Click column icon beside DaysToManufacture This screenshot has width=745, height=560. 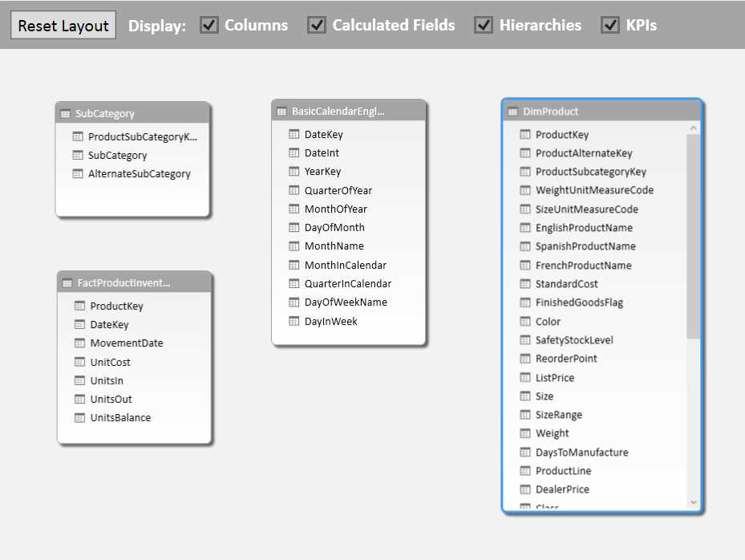coord(525,452)
